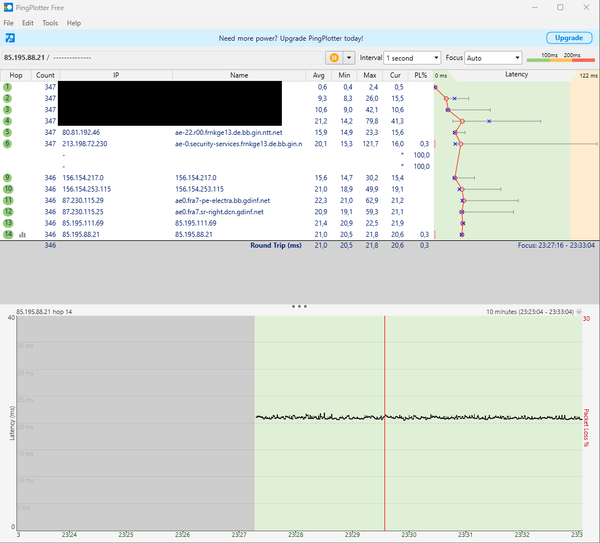Click IP 80.81.192.46 in hop 5
The height and width of the screenshot is (543, 600).
coord(81,132)
